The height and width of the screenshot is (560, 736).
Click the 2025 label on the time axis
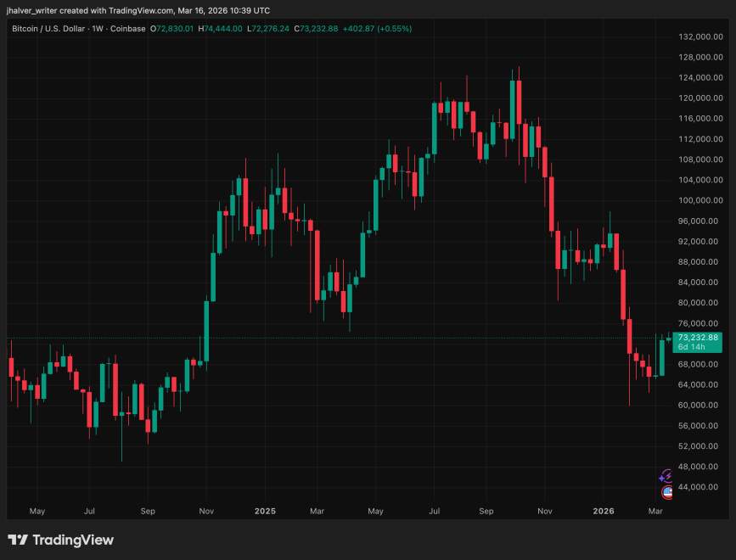[x=265, y=511]
